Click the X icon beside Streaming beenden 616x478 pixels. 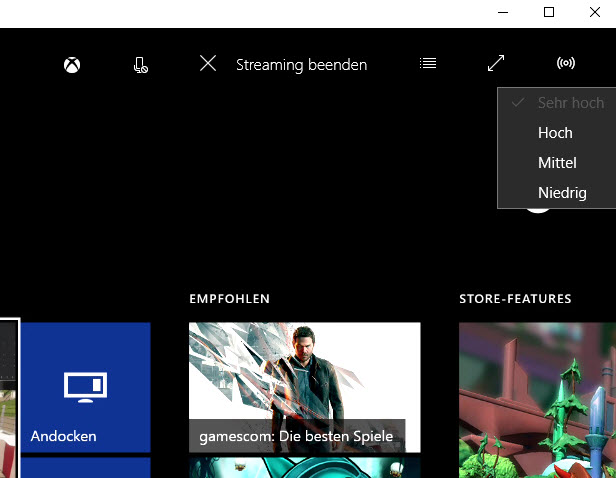click(x=208, y=64)
